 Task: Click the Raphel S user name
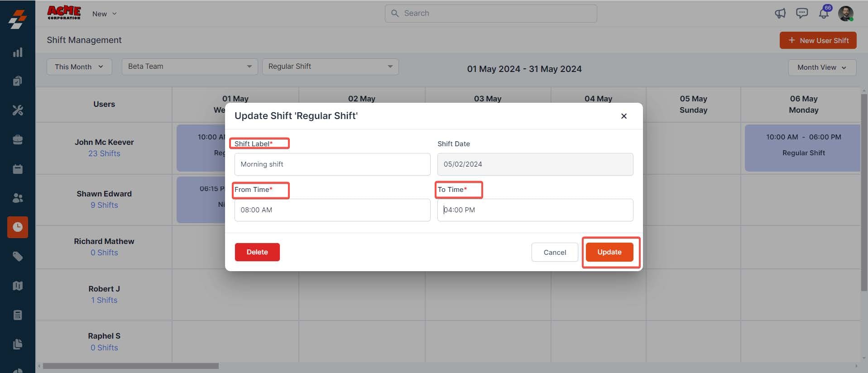coord(104,336)
